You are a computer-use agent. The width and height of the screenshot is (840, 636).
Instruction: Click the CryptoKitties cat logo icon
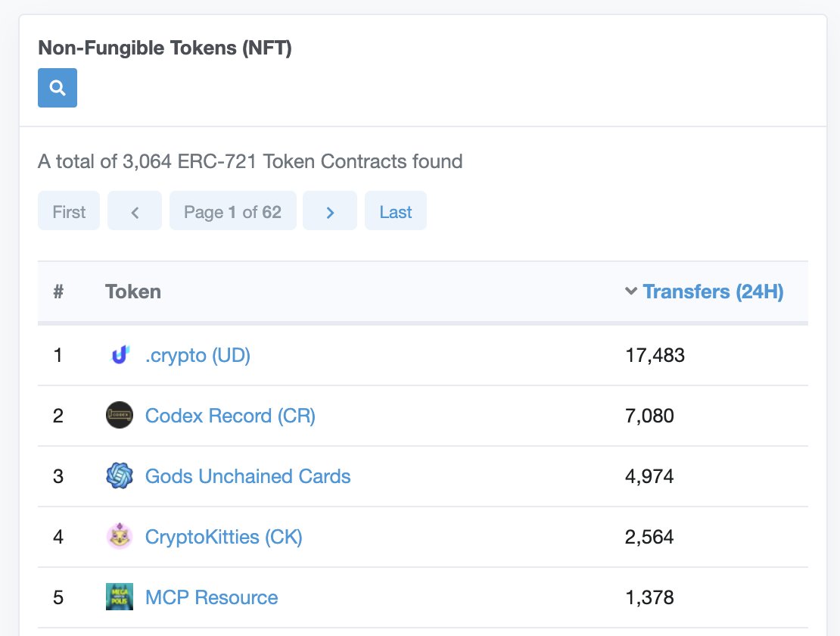coord(120,536)
